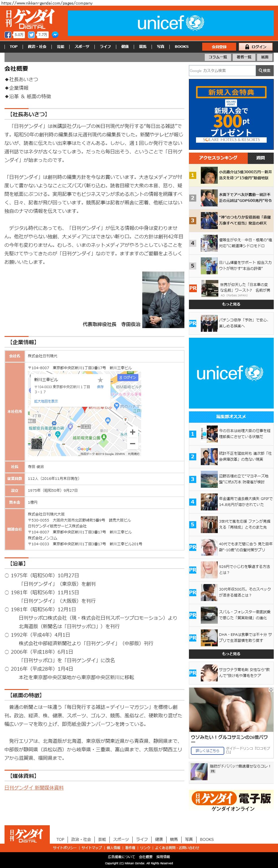Image resolution: width=278 pixels, height=868 pixels.
Task: Click the search magnifier 検索 button
Action: [x=264, y=70]
